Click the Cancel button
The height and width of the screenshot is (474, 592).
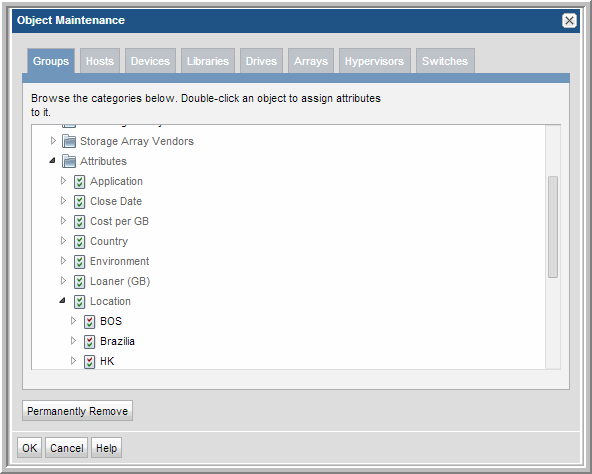pyautogui.click(x=66, y=448)
